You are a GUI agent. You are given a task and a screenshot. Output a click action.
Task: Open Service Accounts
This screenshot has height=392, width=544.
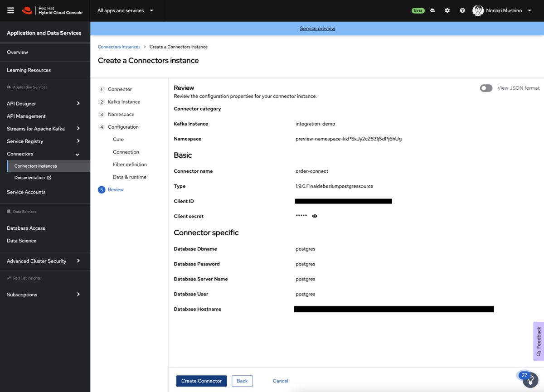(x=26, y=192)
